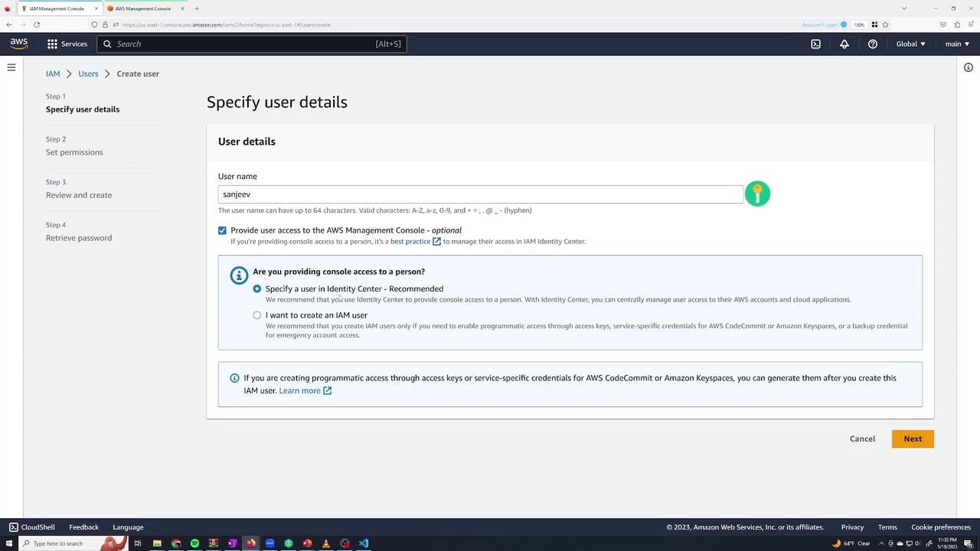
Task: Click the info icon beside console access question
Action: pyautogui.click(x=239, y=275)
